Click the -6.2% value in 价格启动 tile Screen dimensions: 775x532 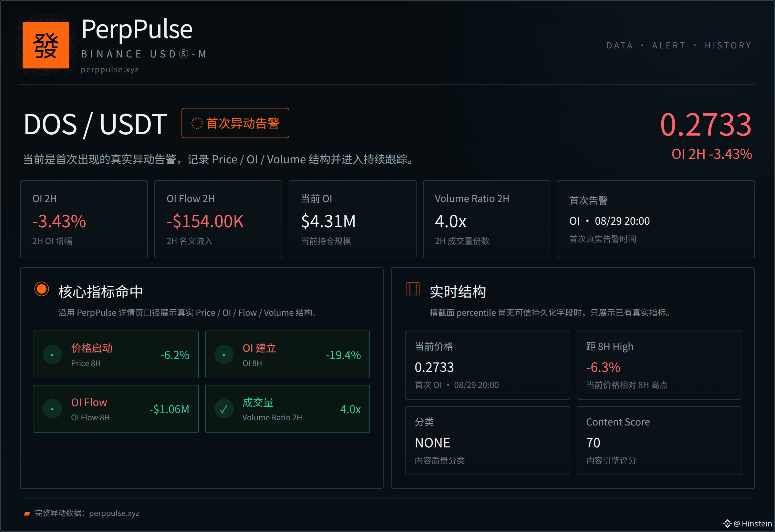point(175,355)
